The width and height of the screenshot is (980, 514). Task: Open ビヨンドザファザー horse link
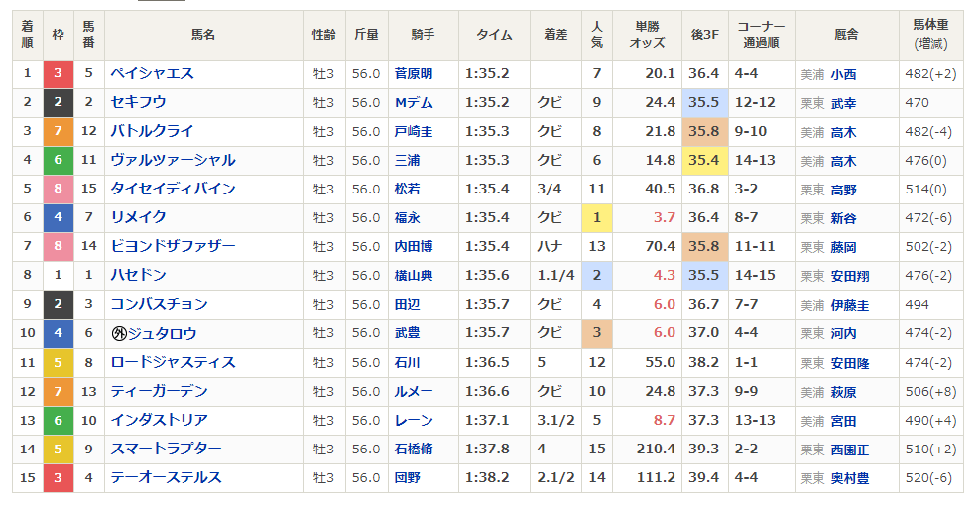(174, 246)
